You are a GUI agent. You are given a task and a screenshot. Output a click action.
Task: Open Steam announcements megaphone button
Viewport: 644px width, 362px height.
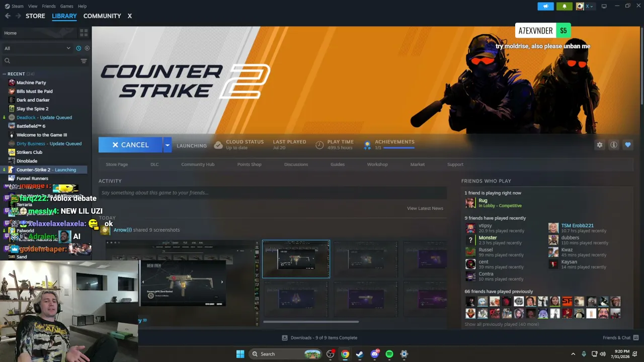pos(545,6)
